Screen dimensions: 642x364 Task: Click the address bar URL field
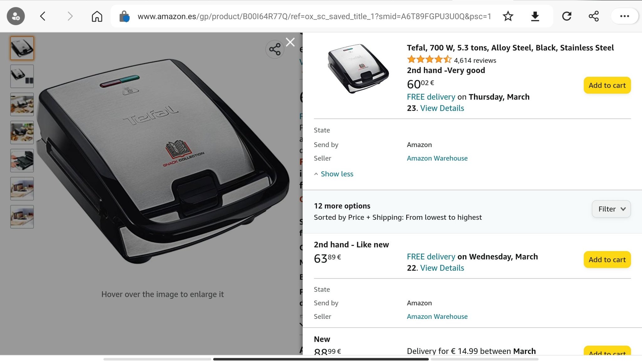pyautogui.click(x=313, y=16)
